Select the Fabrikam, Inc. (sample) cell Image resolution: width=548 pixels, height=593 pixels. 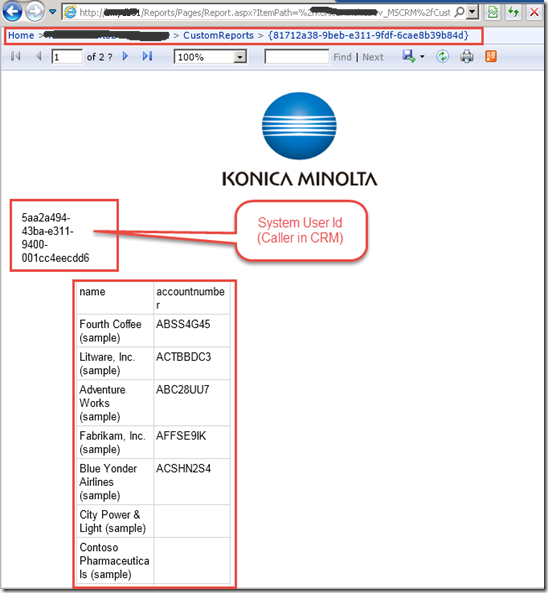(115, 442)
